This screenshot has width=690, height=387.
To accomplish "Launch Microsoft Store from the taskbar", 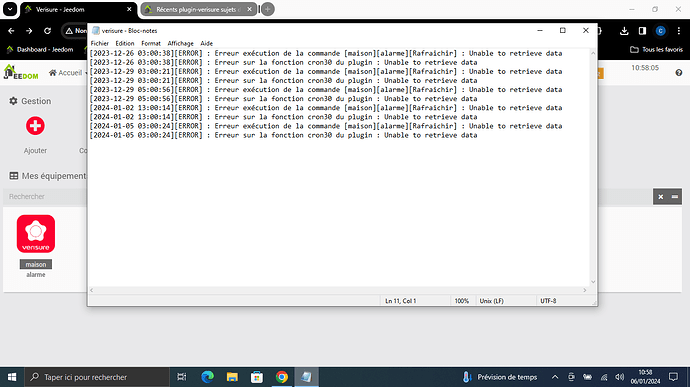I will click(257, 377).
